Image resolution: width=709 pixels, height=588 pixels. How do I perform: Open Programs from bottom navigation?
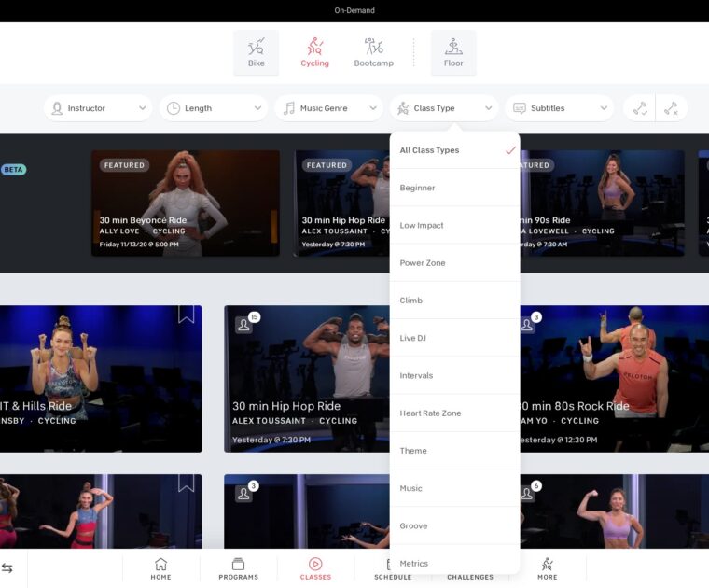(238, 568)
